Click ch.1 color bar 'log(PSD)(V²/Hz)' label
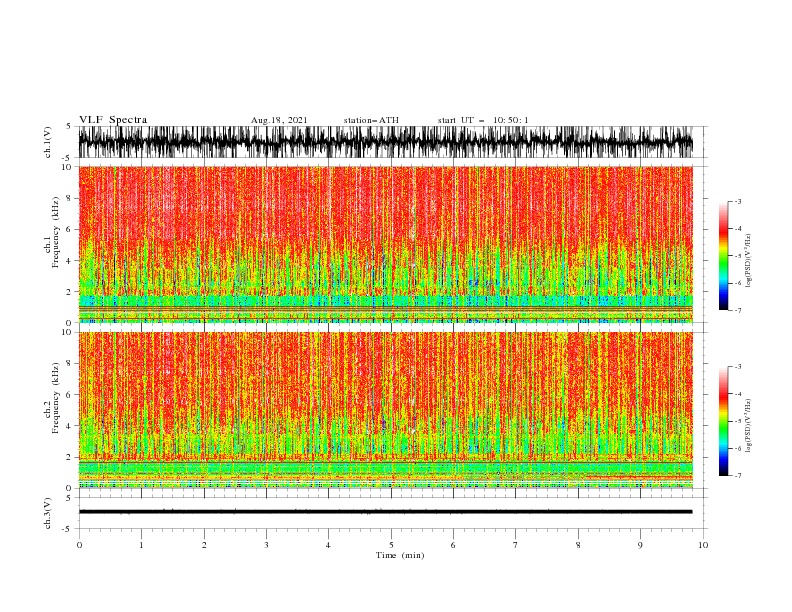 coord(748,261)
